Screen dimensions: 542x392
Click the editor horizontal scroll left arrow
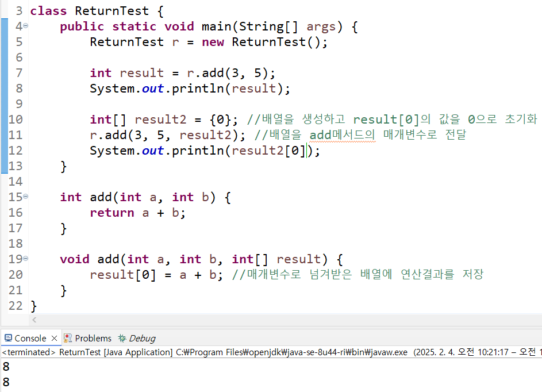[34, 320]
